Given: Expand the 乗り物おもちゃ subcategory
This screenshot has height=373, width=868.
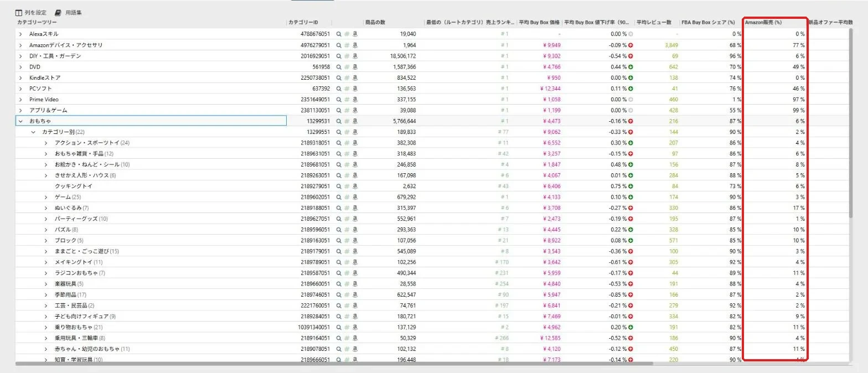Looking at the screenshot, I should coord(46,327).
